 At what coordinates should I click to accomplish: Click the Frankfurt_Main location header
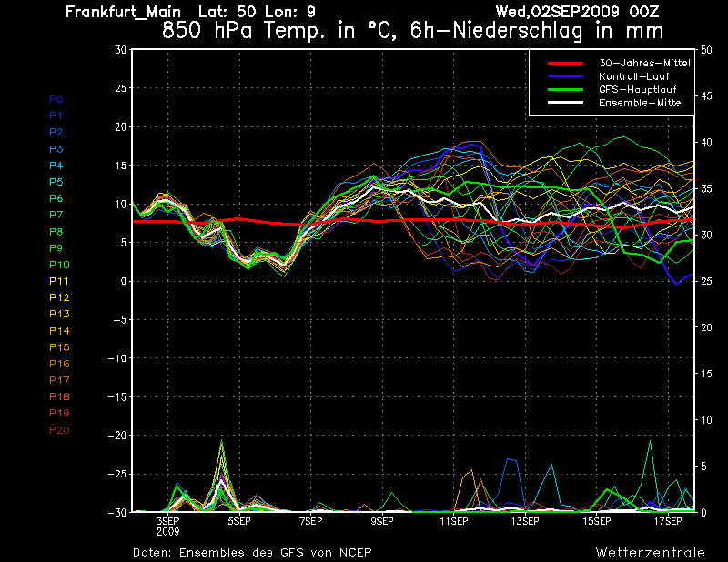click(129, 12)
